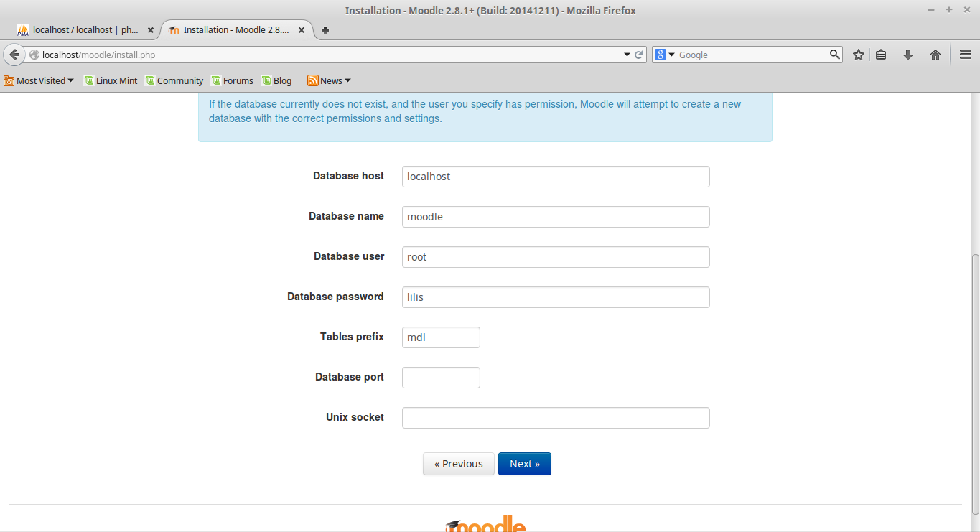The image size is (980, 532).
Task: Click the downloads arrow icon
Action: tap(907, 54)
